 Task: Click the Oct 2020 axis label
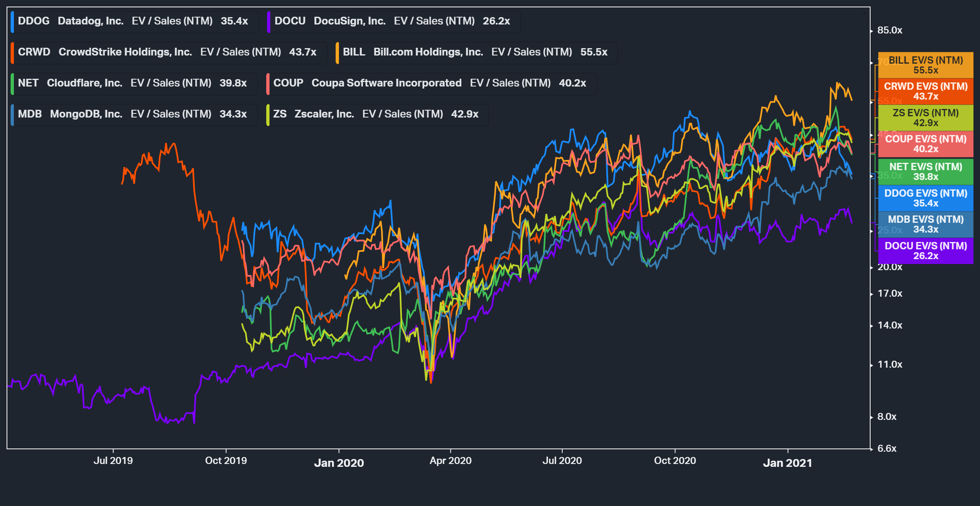click(x=675, y=461)
